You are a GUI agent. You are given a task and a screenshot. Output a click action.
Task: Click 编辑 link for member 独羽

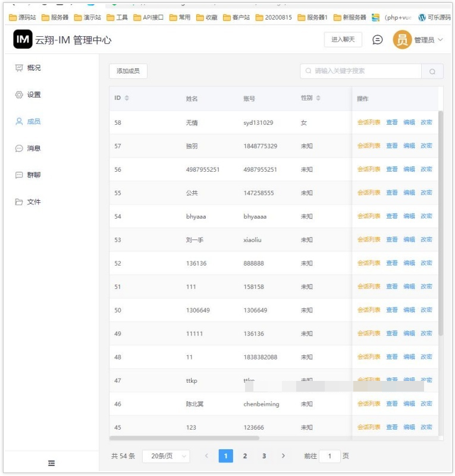tap(409, 146)
